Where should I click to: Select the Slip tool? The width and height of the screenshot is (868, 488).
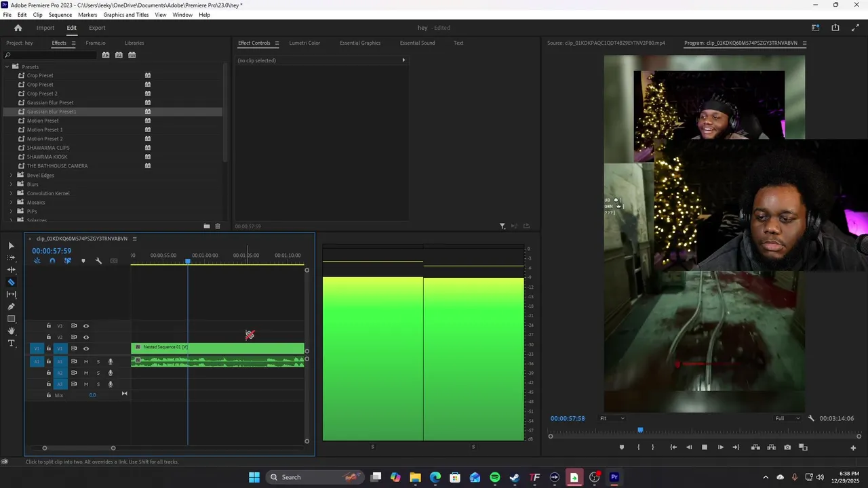[x=11, y=294]
